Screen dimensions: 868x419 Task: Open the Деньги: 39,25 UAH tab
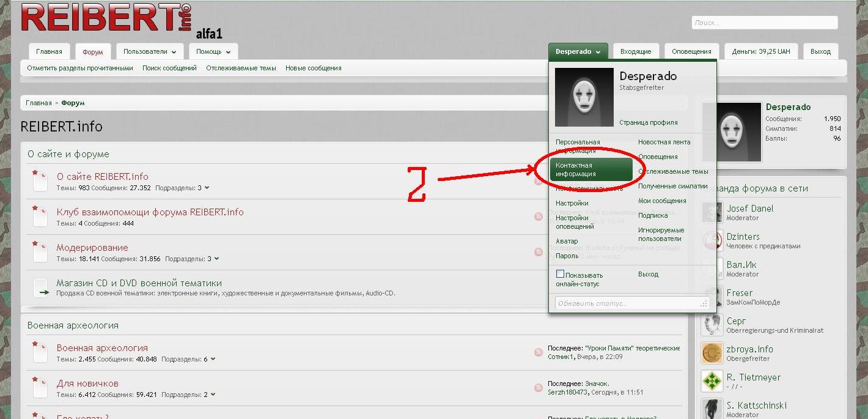(761, 52)
